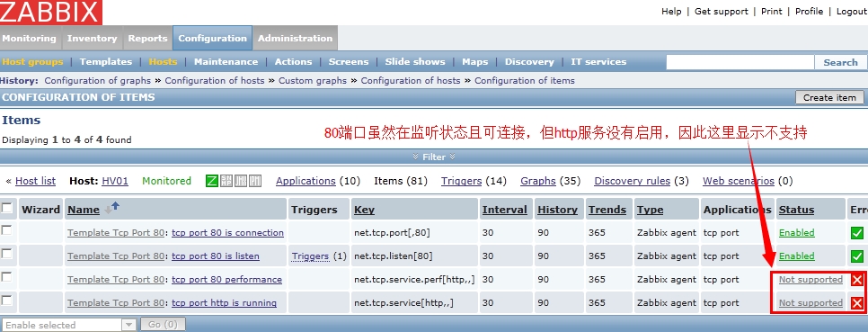Image resolution: width=868 pixels, height=332 pixels.
Task: Go to Actions submenu
Action: (294, 61)
